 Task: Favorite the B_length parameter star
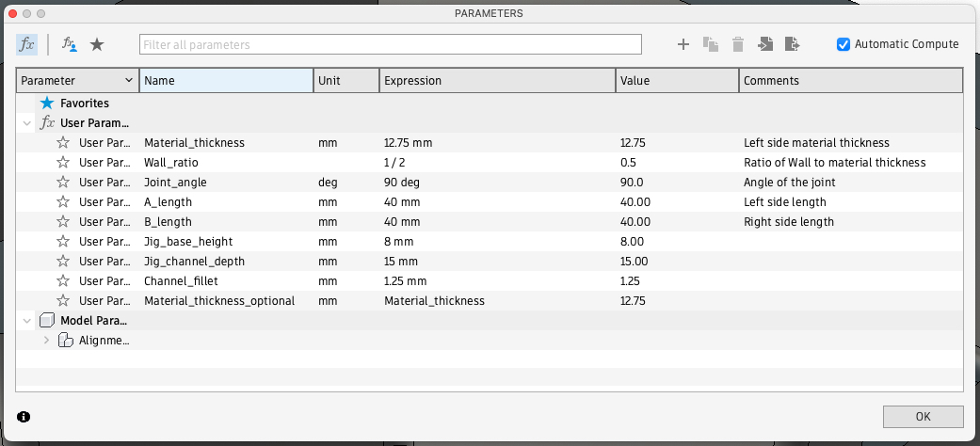(x=62, y=222)
